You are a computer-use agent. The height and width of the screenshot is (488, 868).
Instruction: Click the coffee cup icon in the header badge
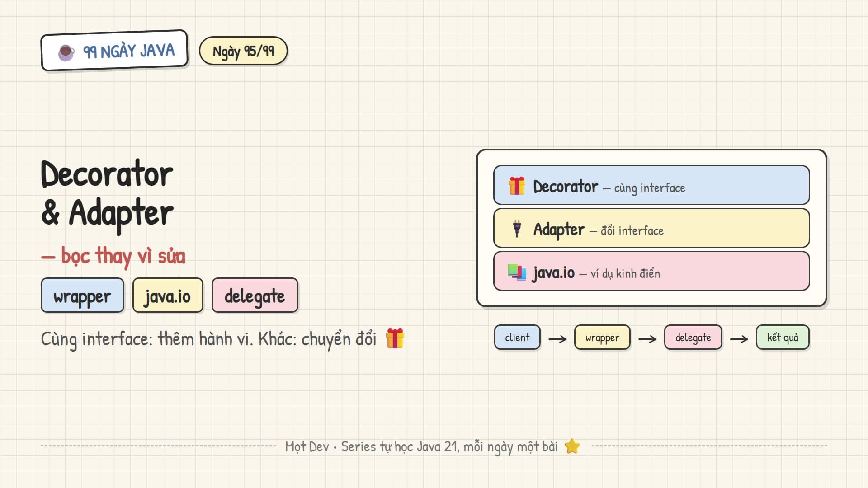tap(66, 52)
